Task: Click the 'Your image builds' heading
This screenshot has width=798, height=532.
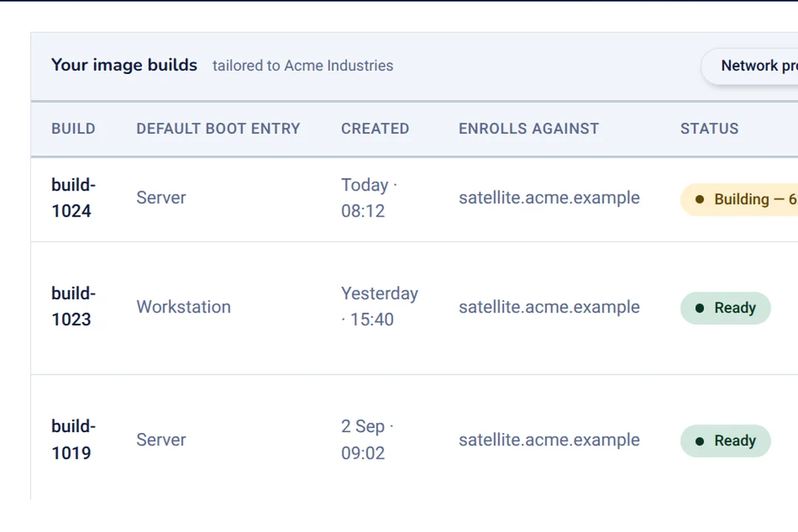Action: (124, 65)
